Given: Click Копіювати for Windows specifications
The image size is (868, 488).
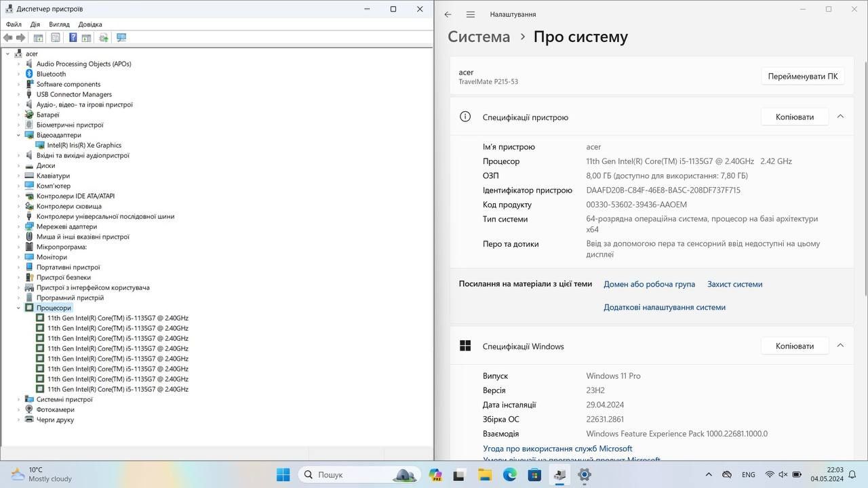Looking at the screenshot, I should coord(795,346).
